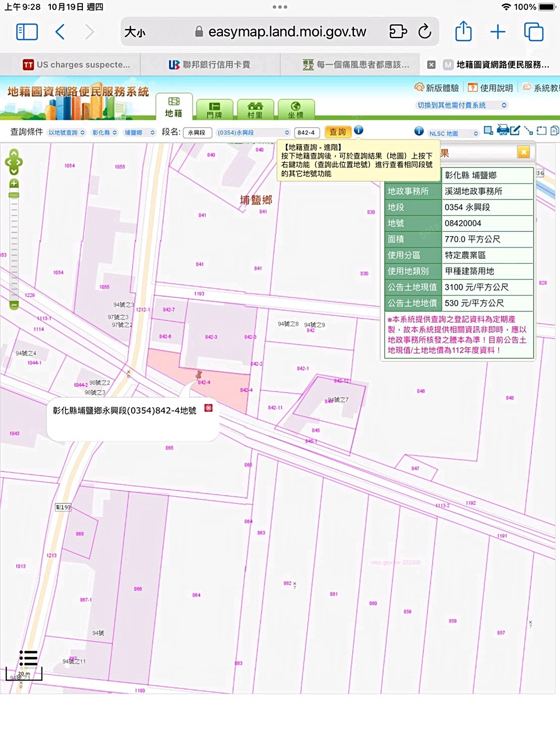Open the NLSC 地圖 basemap dropdown
The height and width of the screenshot is (747, 560).
click(x=453, y=133)
